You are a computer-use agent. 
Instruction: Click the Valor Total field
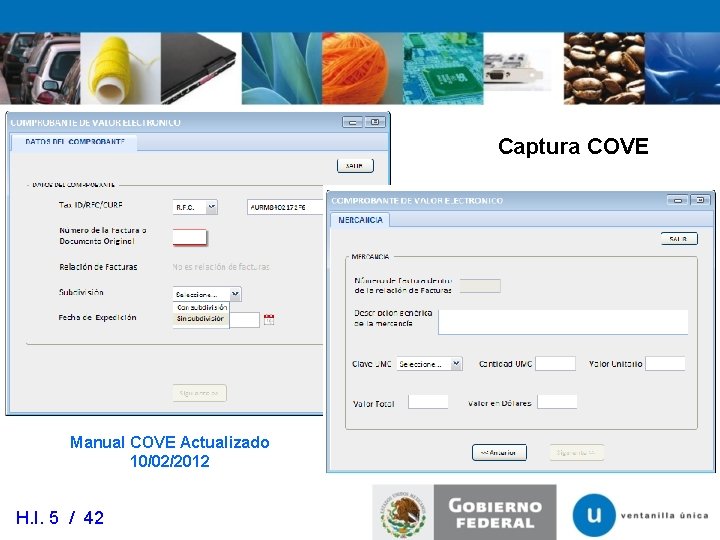tap(428, 402)
